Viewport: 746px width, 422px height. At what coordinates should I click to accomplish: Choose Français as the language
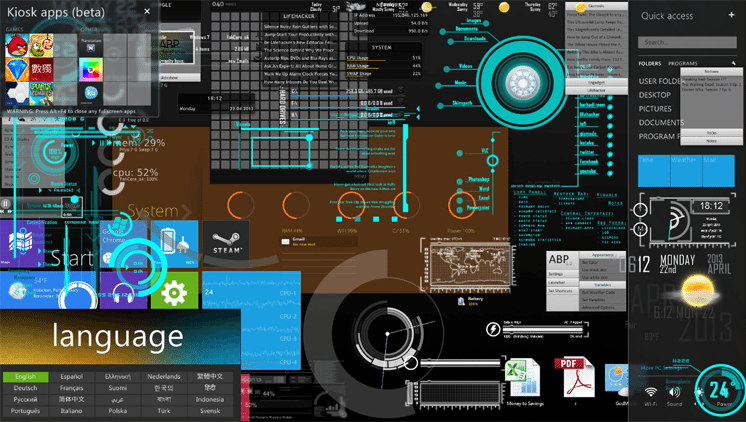[x=72, y=388]
